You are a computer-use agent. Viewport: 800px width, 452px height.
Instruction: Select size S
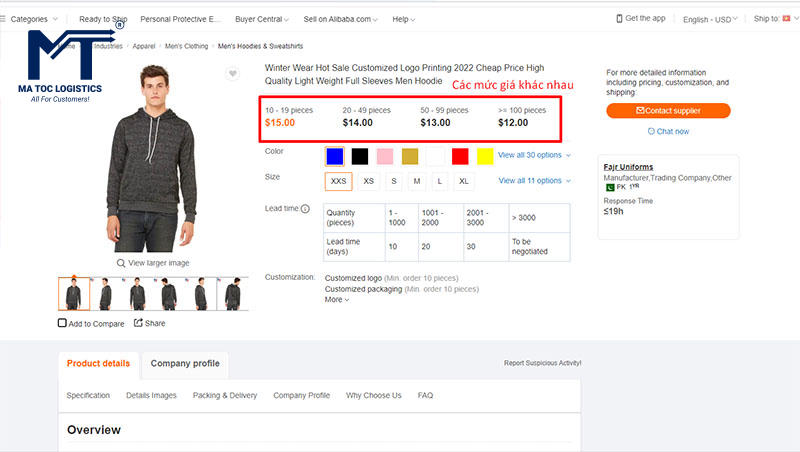394,181
